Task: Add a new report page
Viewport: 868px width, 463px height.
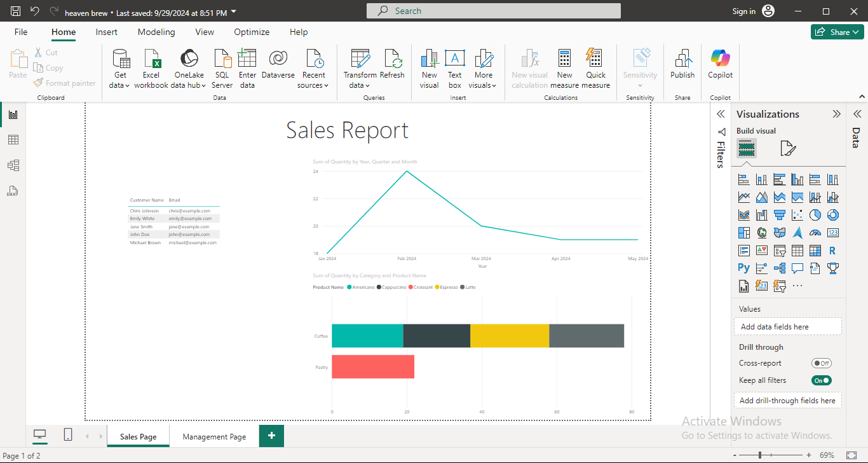Action: 271,436
